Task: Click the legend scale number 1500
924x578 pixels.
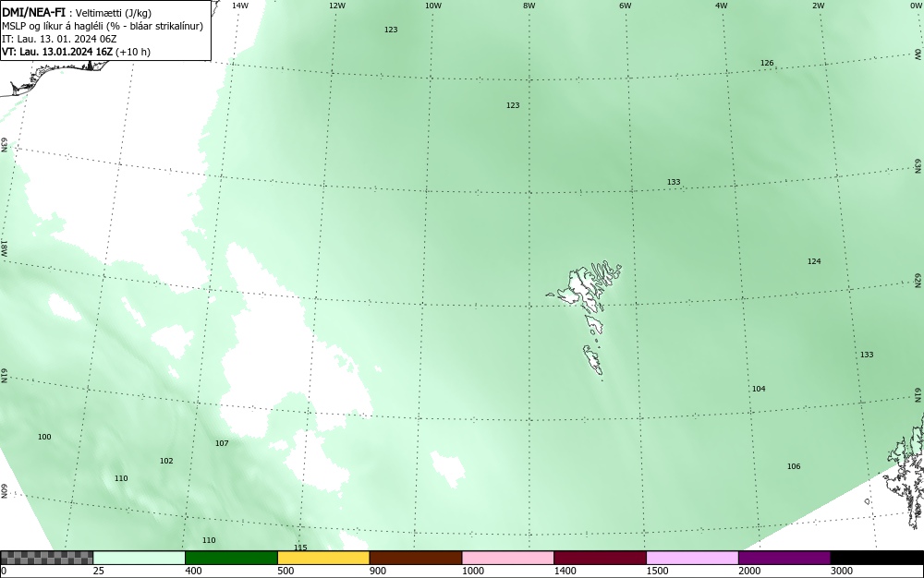Action: click(657, 571)
